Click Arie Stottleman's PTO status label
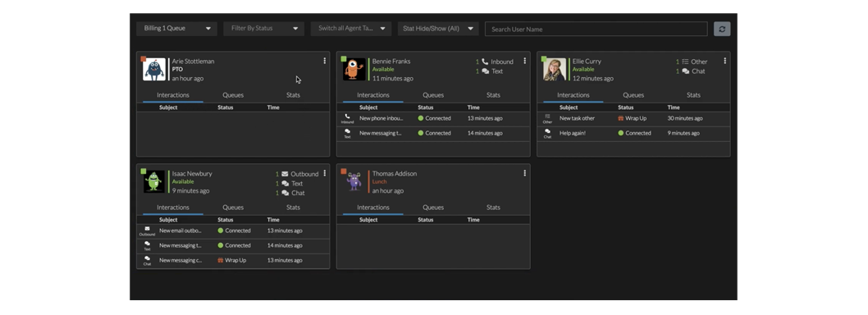This screenshot has width=868, height=315. 177,70
